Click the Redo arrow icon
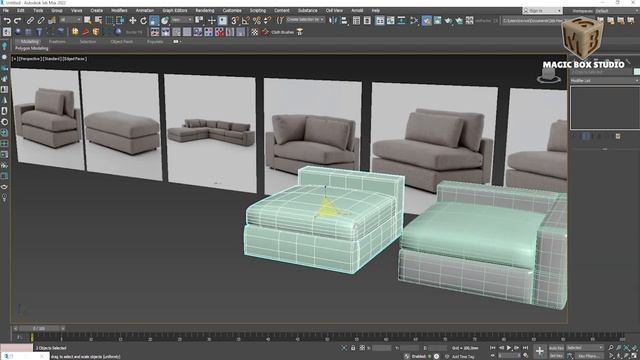The image size is (640, 360). [18, 20]
